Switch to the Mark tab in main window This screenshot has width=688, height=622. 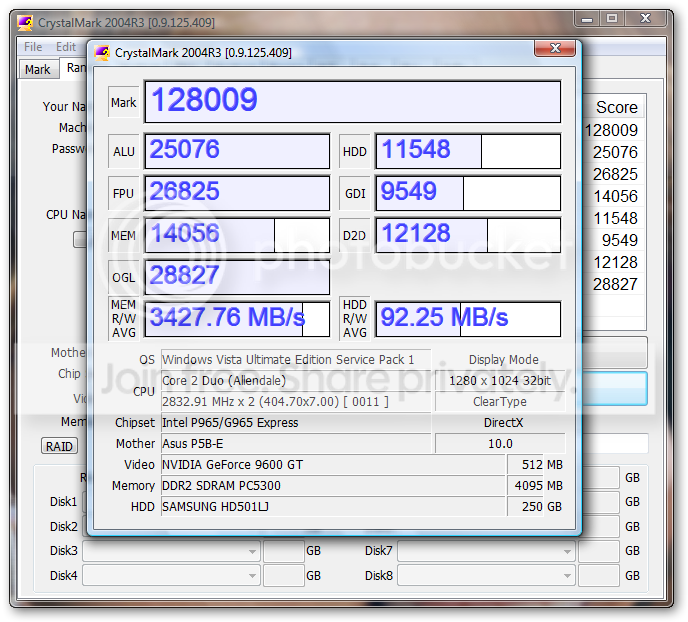38,69
